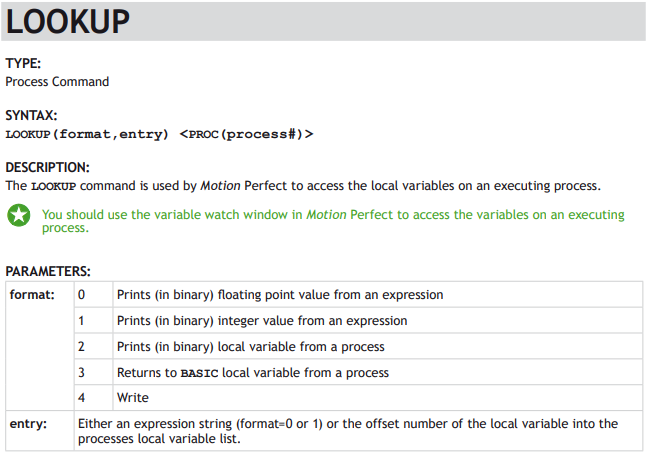
Task: Click the TYPE: heading
Action: 23,63
